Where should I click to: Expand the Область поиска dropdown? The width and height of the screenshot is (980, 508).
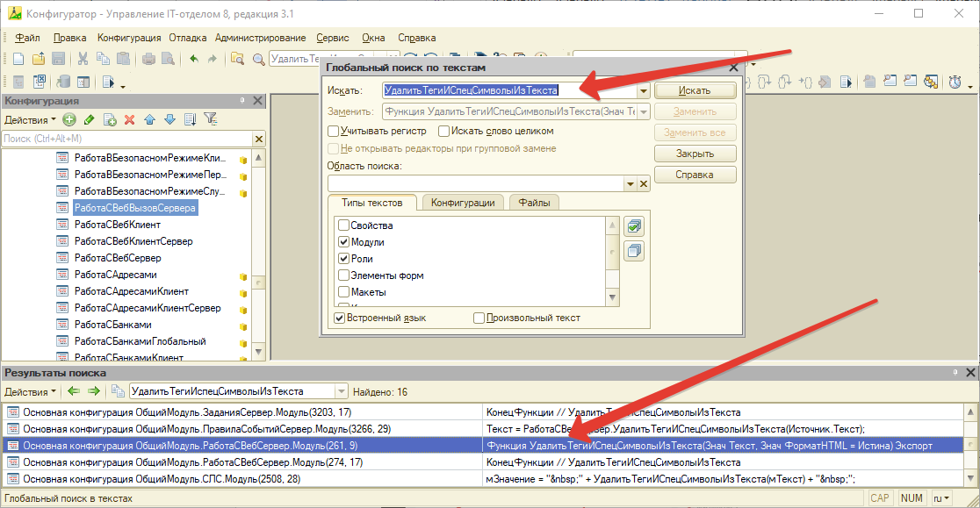click(630, 183)
